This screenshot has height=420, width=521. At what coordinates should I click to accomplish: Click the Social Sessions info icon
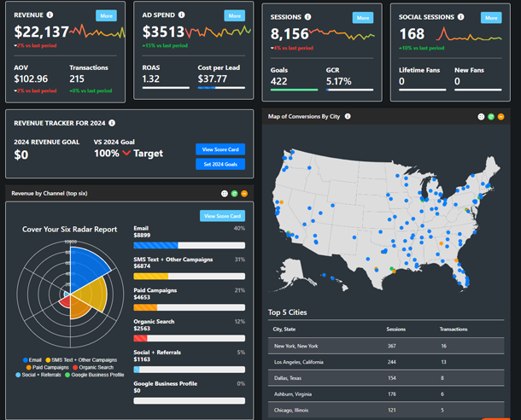click(462, 16)
